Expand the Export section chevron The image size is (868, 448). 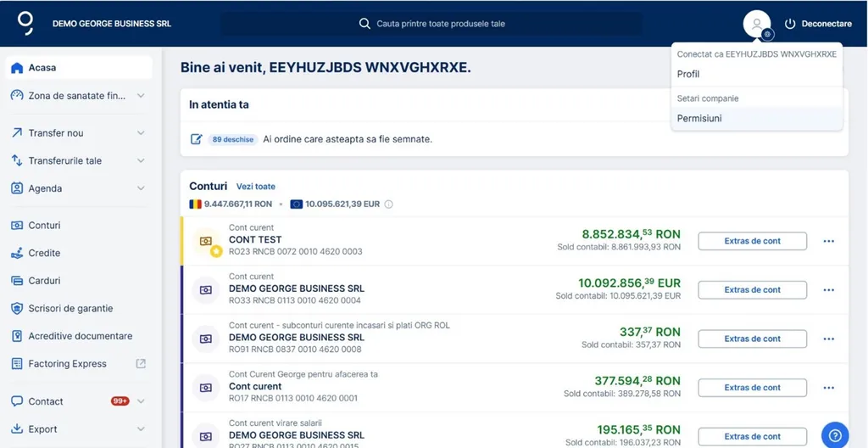pos(141,429)
